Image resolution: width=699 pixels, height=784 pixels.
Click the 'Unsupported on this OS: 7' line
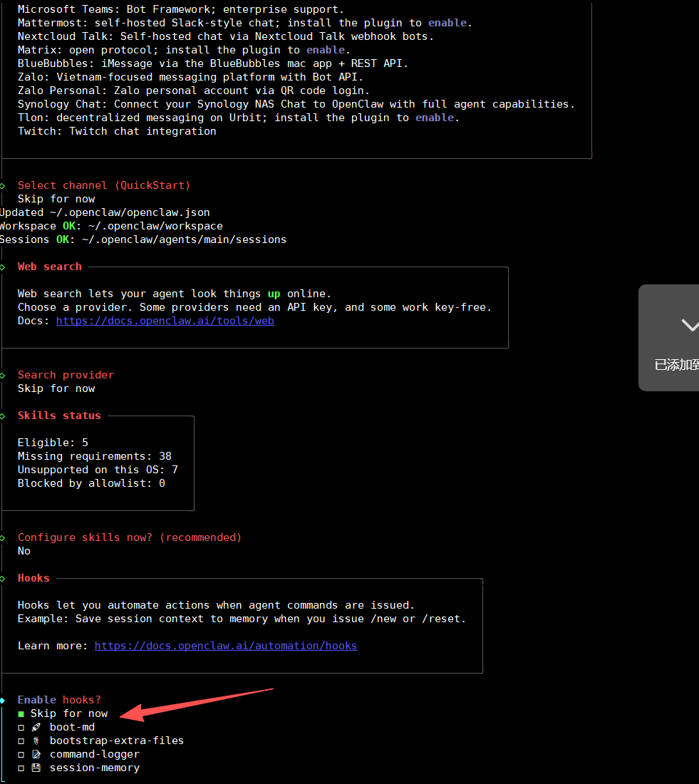pos(98,470)
